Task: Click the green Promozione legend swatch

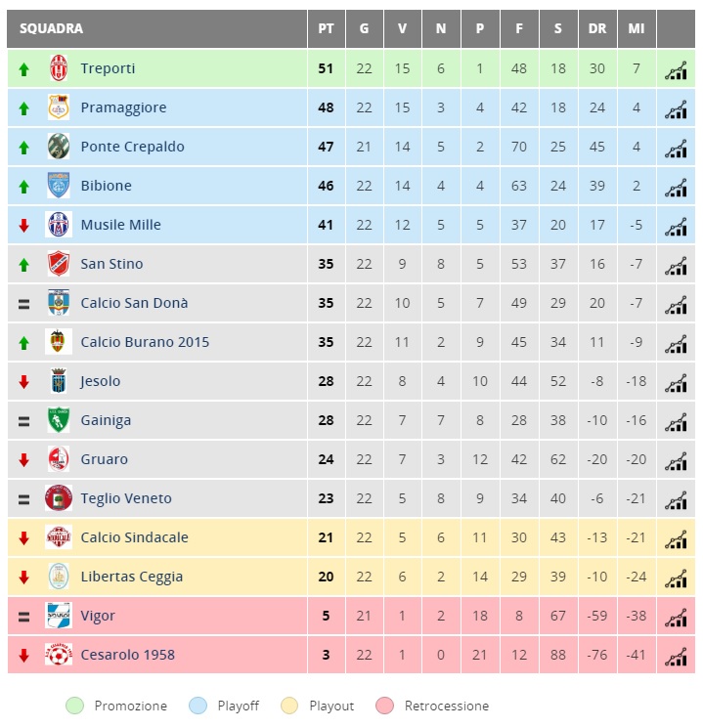Action: [x=75, y=706]
